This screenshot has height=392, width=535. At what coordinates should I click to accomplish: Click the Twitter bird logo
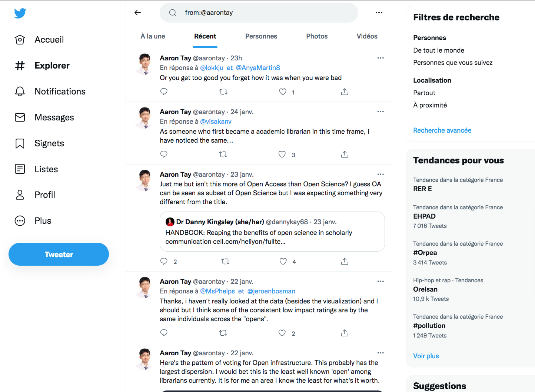pyautogui.click(x=20, y=13)
